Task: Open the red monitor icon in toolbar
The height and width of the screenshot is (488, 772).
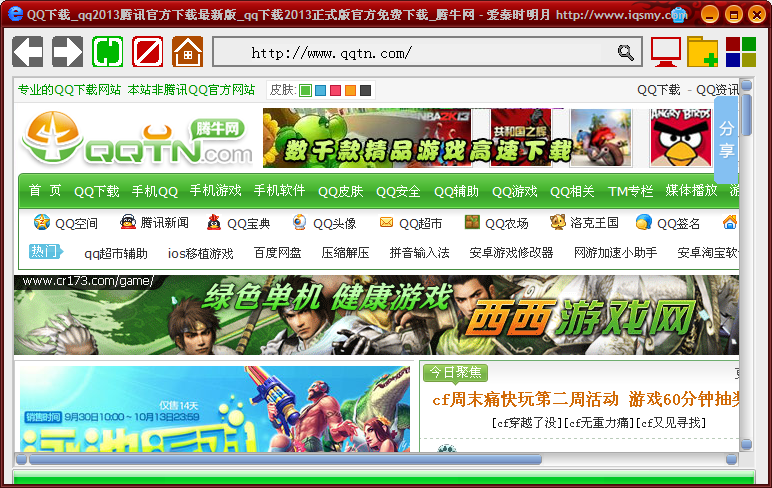Action: pyautogui.click(x=666, y=51)
